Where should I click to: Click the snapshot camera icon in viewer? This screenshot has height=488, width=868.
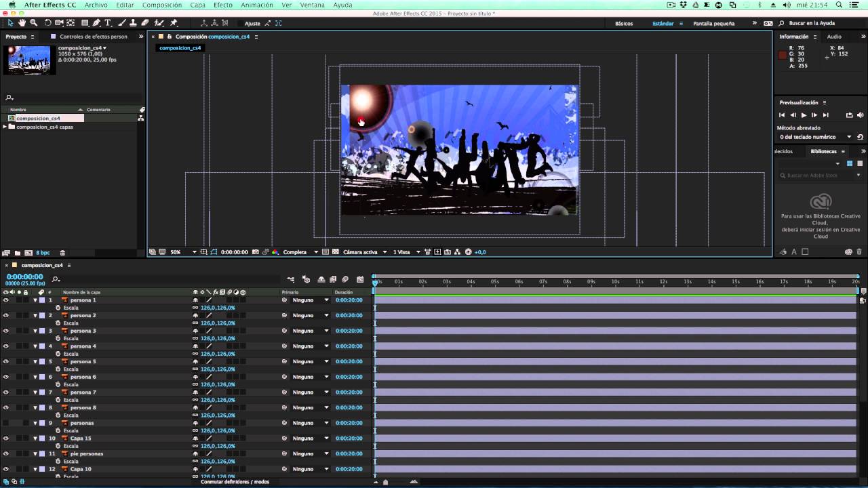[255, 252]
